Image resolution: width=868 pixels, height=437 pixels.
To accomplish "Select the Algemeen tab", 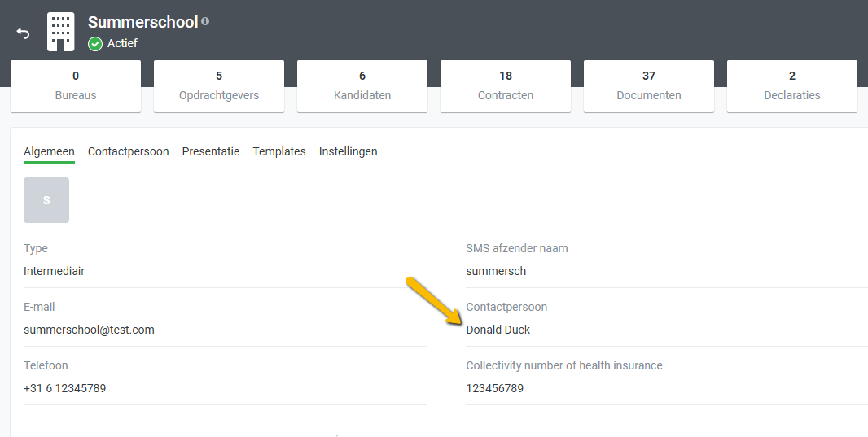I will tap(49, 151).
